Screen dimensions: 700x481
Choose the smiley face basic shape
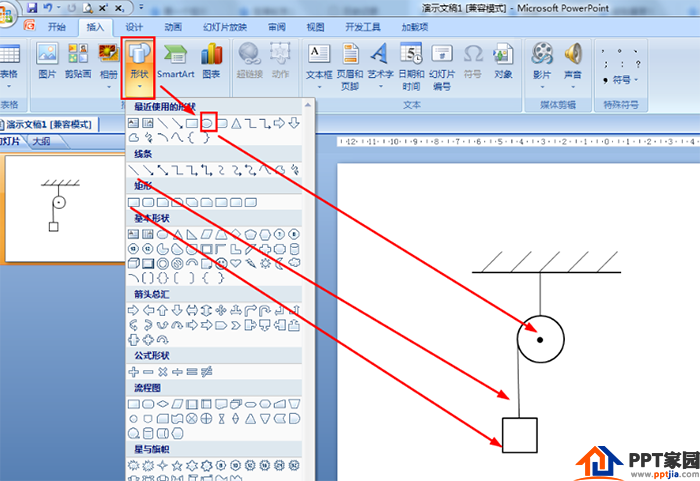tap(221, 264)
